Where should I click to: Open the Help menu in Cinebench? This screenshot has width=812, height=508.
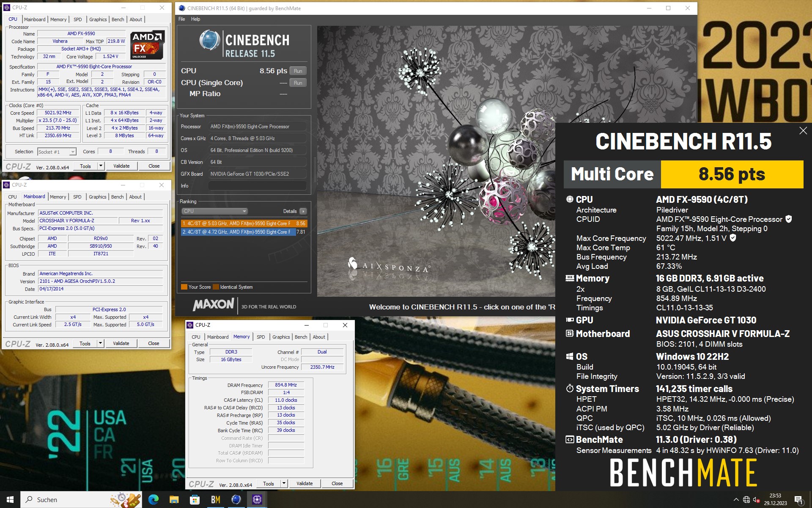[x=195, y=19]
